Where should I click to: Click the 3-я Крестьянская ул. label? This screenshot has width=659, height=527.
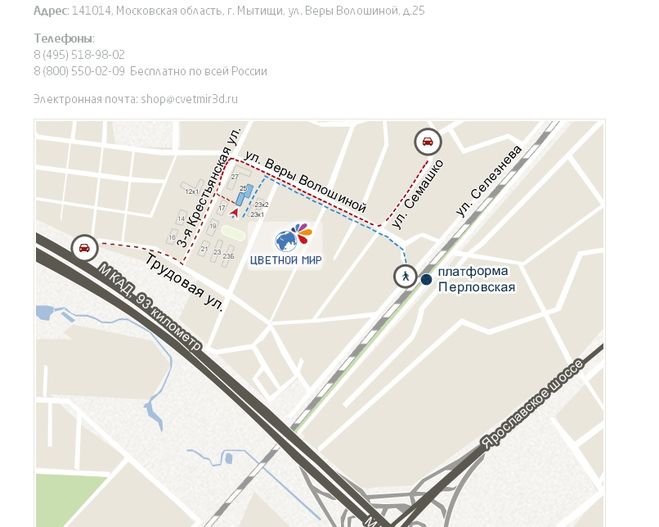(x=209, y=188)
